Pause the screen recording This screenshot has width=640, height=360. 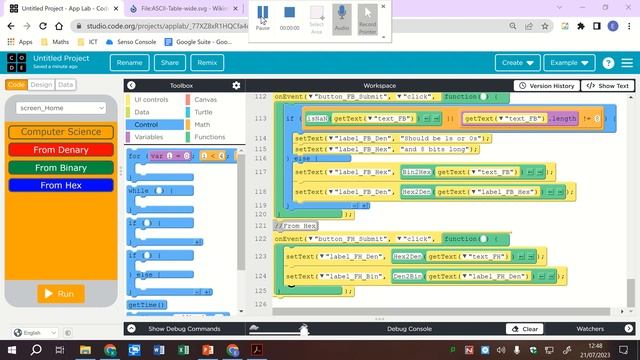pyautogui.click(x=262, y=17)
